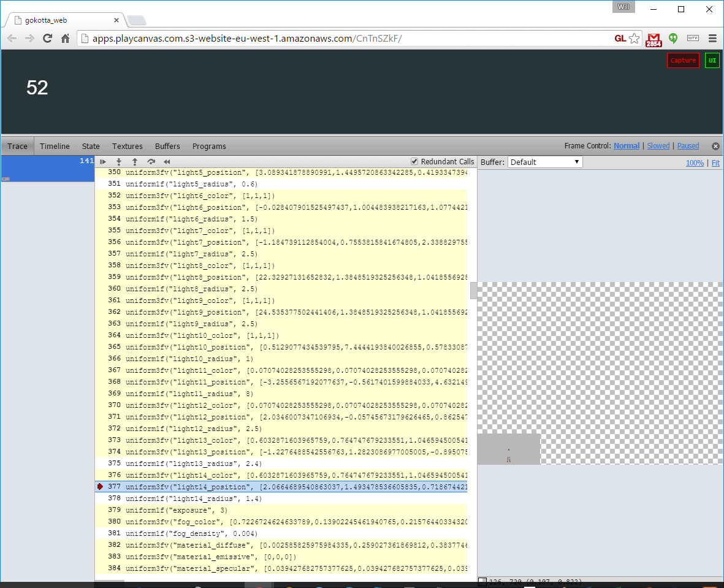This screenshot has height=588, width=724.
Task: Click the trace list vertical scrollbar thumb
Action: pos(473,290)
